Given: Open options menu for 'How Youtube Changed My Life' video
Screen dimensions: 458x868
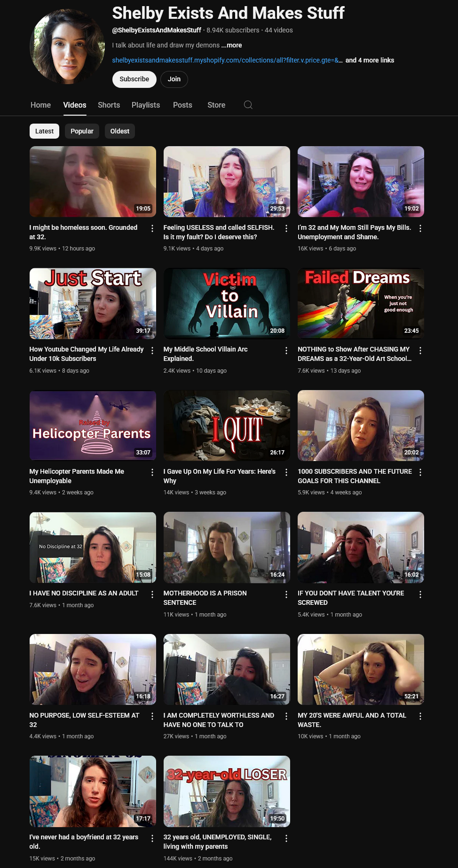Looking at the screenshot, I should tap(152, 350).
